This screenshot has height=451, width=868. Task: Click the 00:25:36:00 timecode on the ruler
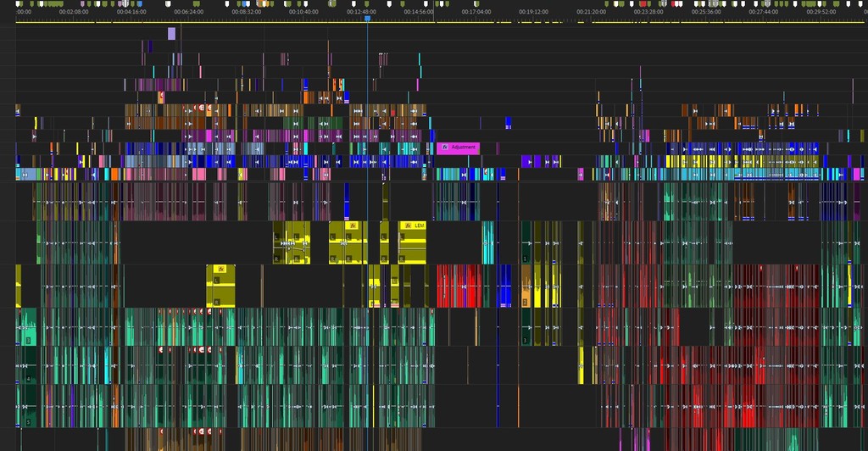(x=706, y=12)
